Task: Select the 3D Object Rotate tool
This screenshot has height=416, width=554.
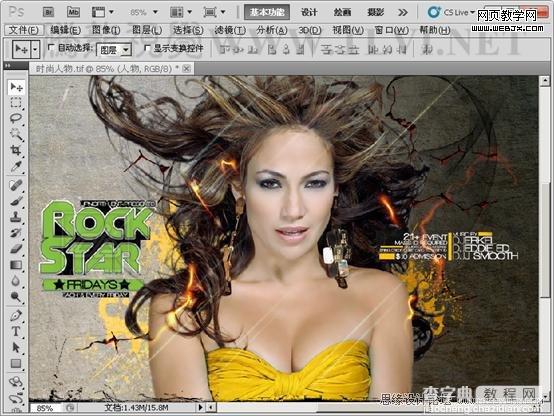Action: (16, 382)
